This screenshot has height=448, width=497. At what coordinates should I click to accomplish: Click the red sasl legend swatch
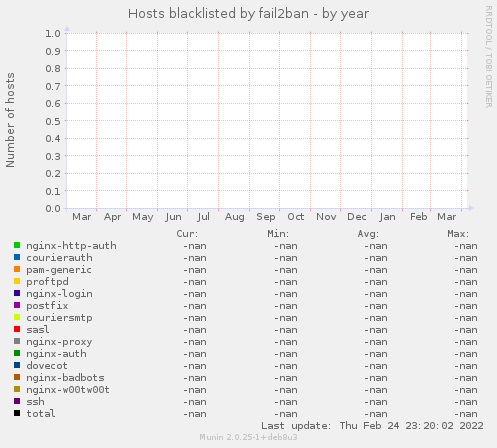(x=17, y=329)
